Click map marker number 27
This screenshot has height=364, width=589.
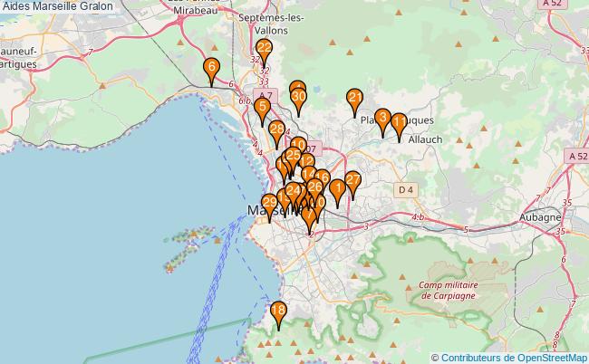352,182
